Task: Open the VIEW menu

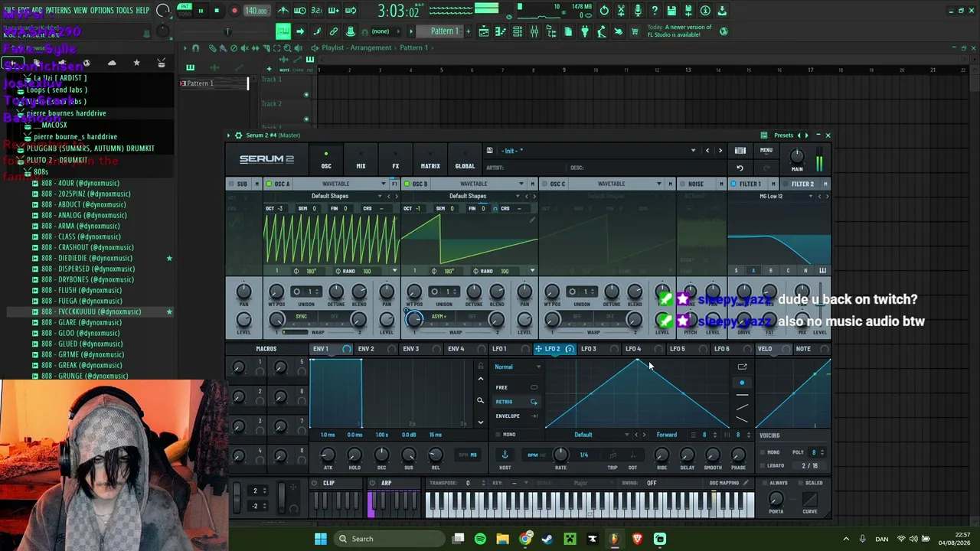Action: coord(80,10)
